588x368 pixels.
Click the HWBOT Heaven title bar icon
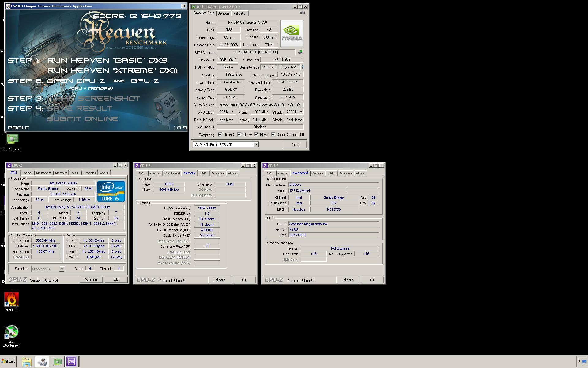click(8, 6)
